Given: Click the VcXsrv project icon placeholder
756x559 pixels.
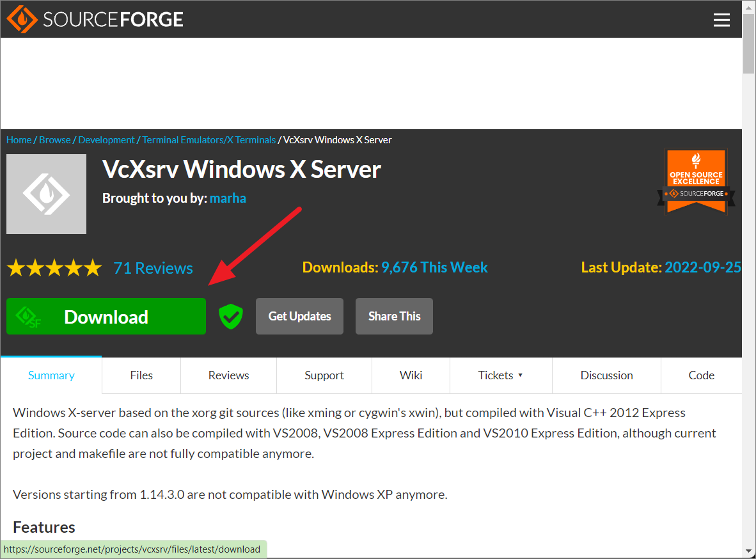Looking at the screenshot, I should click(x=46, y=194).
